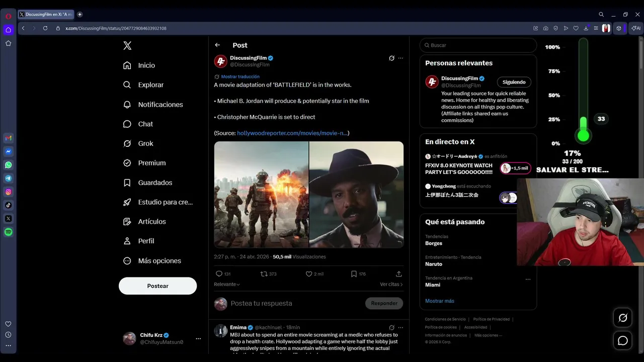Open the Chifu Krz account menu dots

pyautogui.click(x=198, y=339)
